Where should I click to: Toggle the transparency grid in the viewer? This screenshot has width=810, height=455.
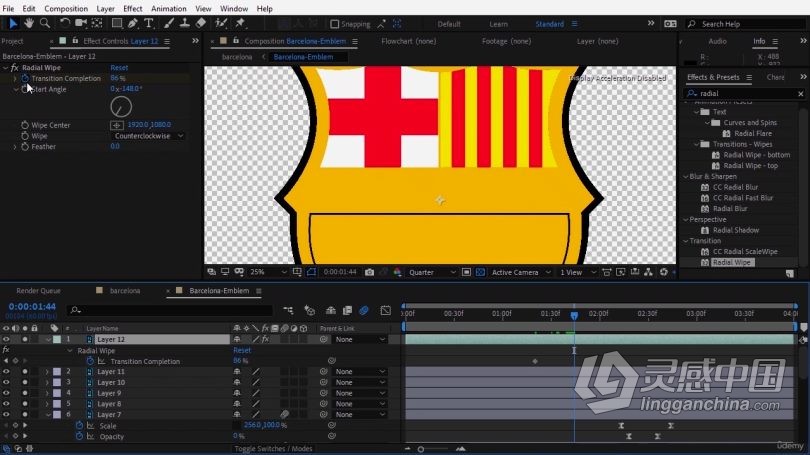480,272
